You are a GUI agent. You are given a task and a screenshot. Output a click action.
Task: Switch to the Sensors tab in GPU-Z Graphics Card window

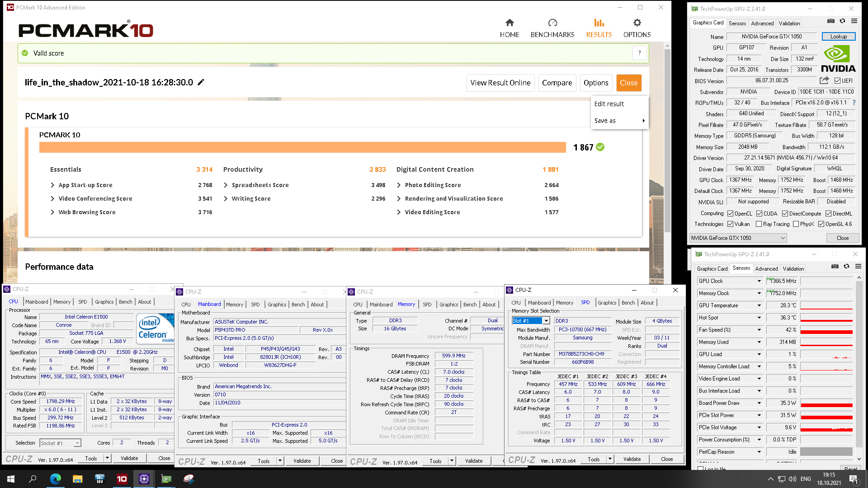click(x=737, y=23)
